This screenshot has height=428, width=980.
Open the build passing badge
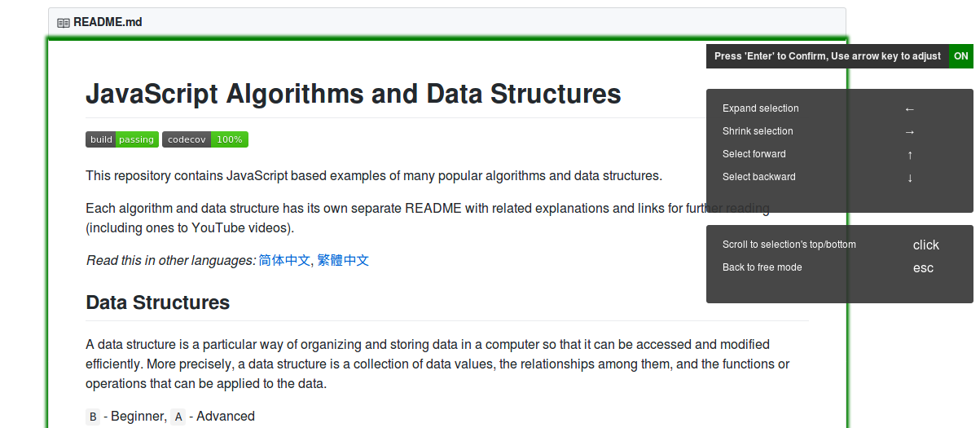(122, 139)
